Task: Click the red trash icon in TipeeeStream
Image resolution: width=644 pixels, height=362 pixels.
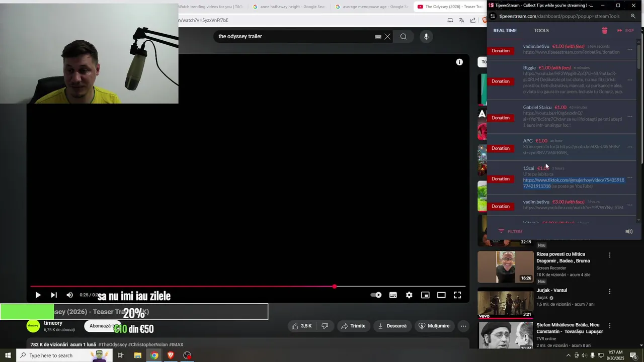Action: (605, 31)
